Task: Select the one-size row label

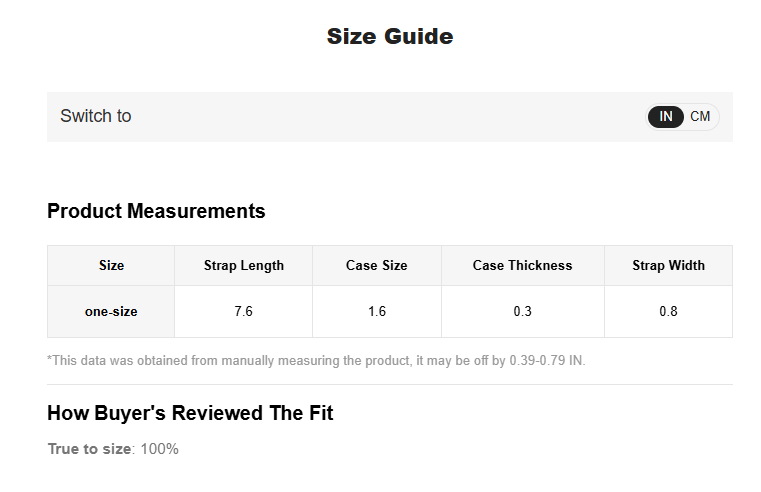Action: point(111,311)
